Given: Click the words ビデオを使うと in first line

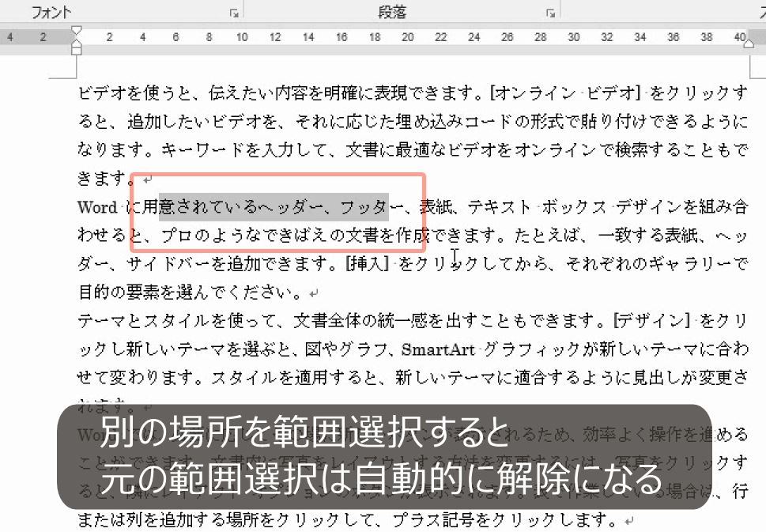Looking at the screenshot, I should click(x=135, y=92).
